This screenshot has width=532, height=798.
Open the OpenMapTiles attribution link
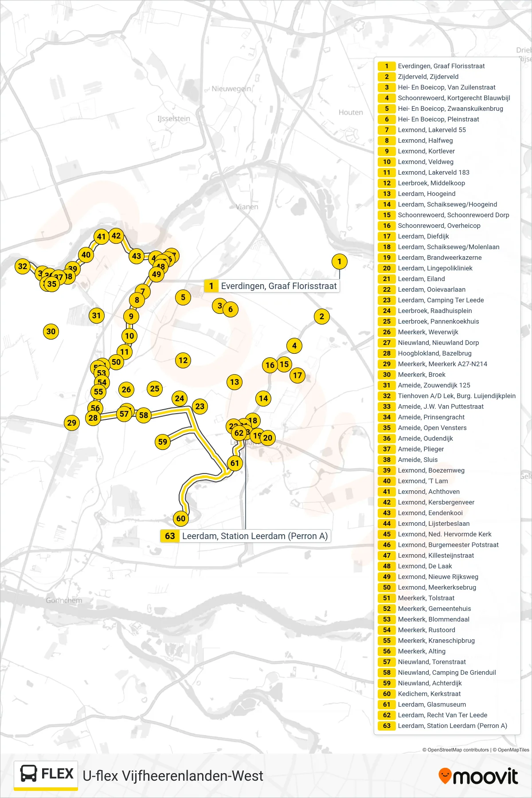click(x=511, y=750)
